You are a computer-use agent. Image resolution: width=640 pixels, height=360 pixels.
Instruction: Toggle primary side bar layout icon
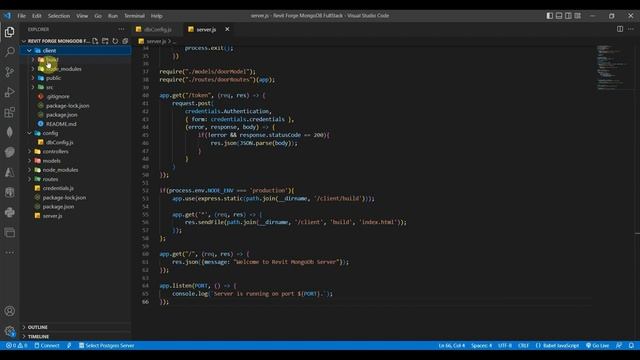click(x=550, y=16)
